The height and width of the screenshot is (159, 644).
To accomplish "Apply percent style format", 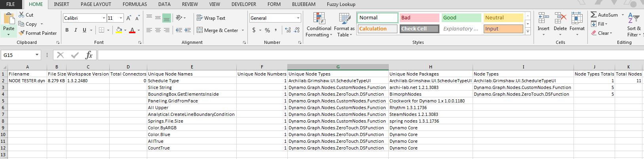I will pos(267,30).
